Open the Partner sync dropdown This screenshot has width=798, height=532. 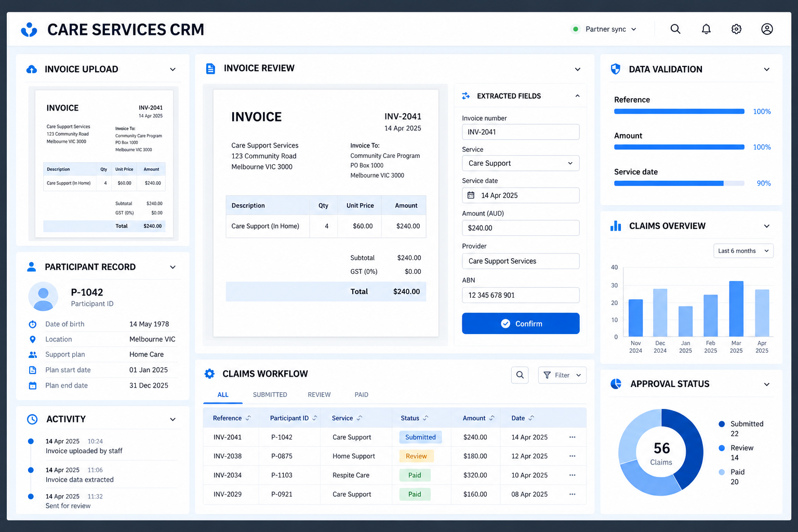(604, 29)
